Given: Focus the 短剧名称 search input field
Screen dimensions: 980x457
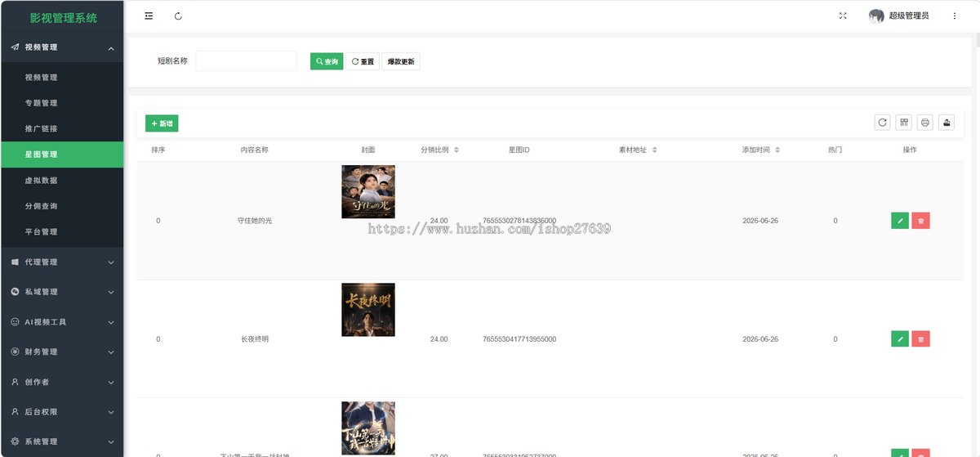Looking at the screenshot, I should click(247, 61).
